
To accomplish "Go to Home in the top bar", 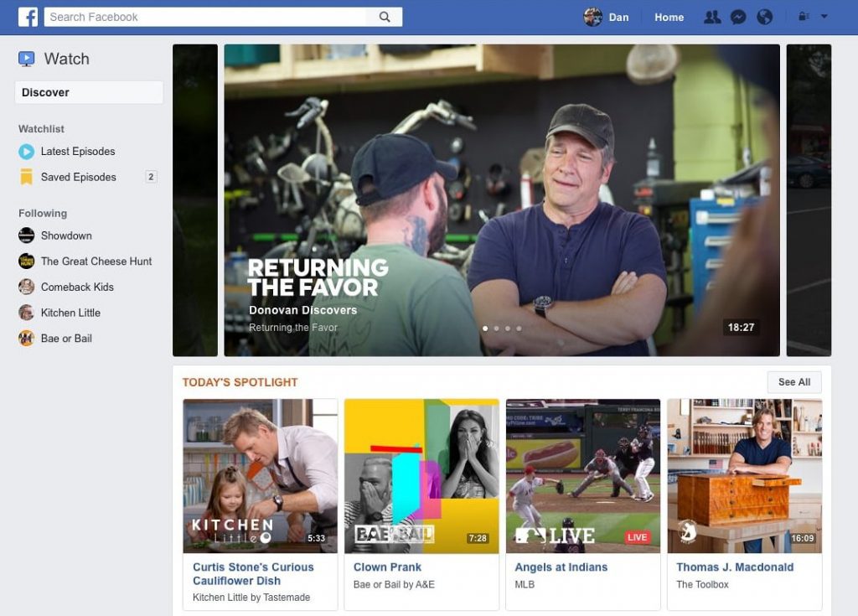I will click(x=669, y=17).
